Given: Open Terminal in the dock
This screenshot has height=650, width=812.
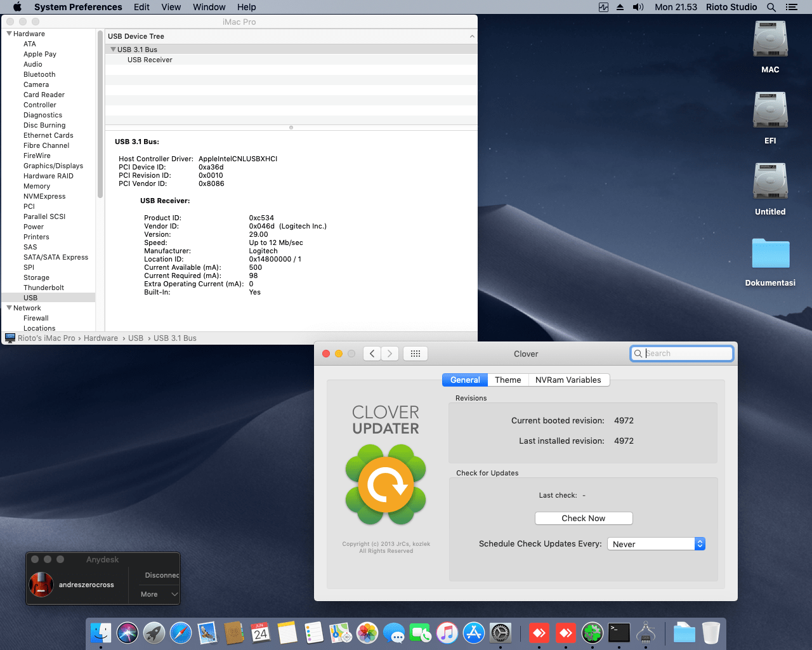Looking at the screenshot, I should (619, 633).
